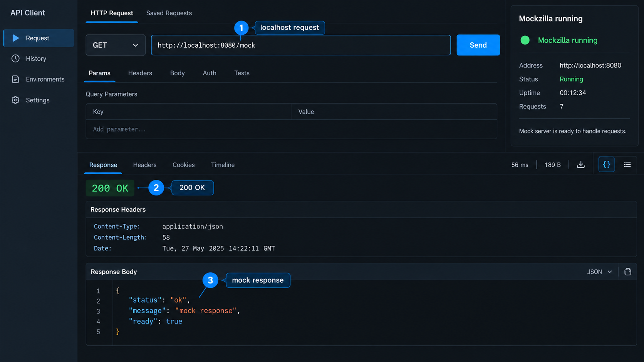Click the Environments document icon
The image size is (644, 362).
click(15, 79)
